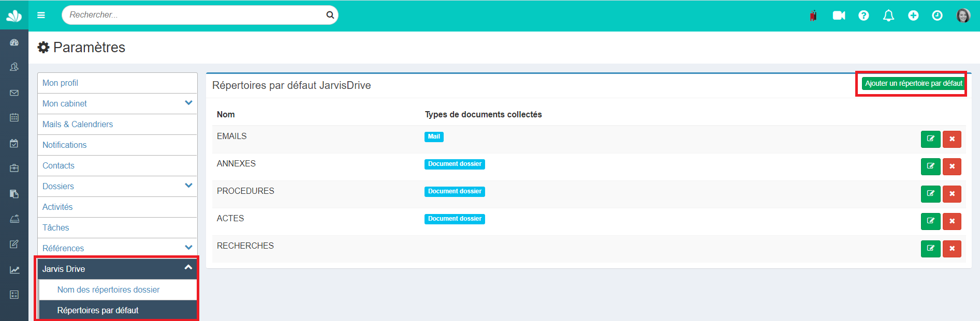
Task: Collapse the Jarvis Drive section chevron
Action: click(x=188, y=267)
